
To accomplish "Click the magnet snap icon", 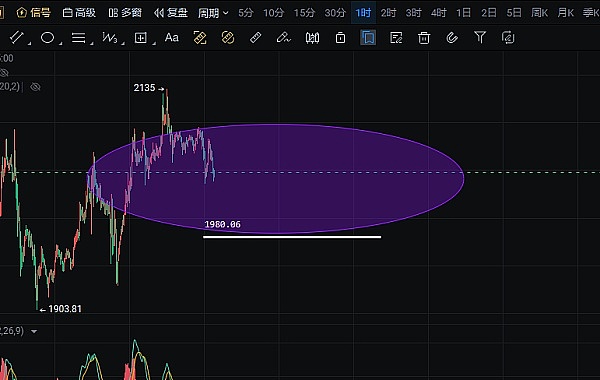I will [x=452, y=38].
